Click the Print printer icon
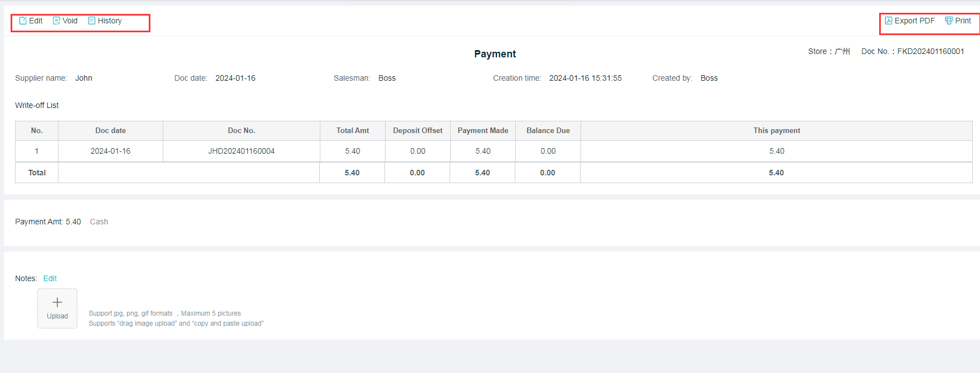The height and width of the screenshot is (373, 980). pyautogui.click(x=949, y=21)
